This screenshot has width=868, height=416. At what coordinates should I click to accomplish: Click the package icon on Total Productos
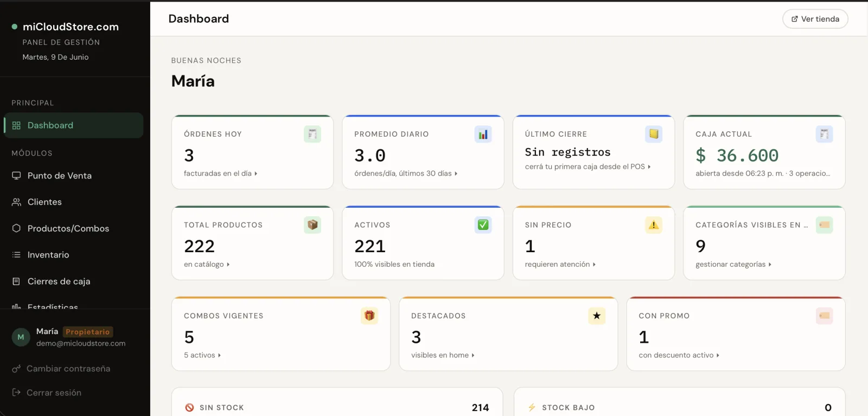[x=312, y=225]
